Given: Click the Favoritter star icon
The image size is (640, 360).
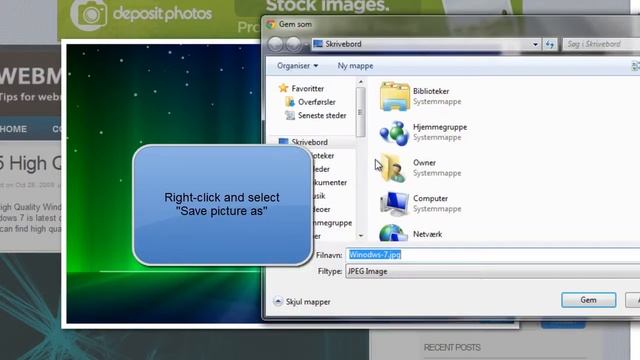Looking at the screenshot, I should (283, 88).
